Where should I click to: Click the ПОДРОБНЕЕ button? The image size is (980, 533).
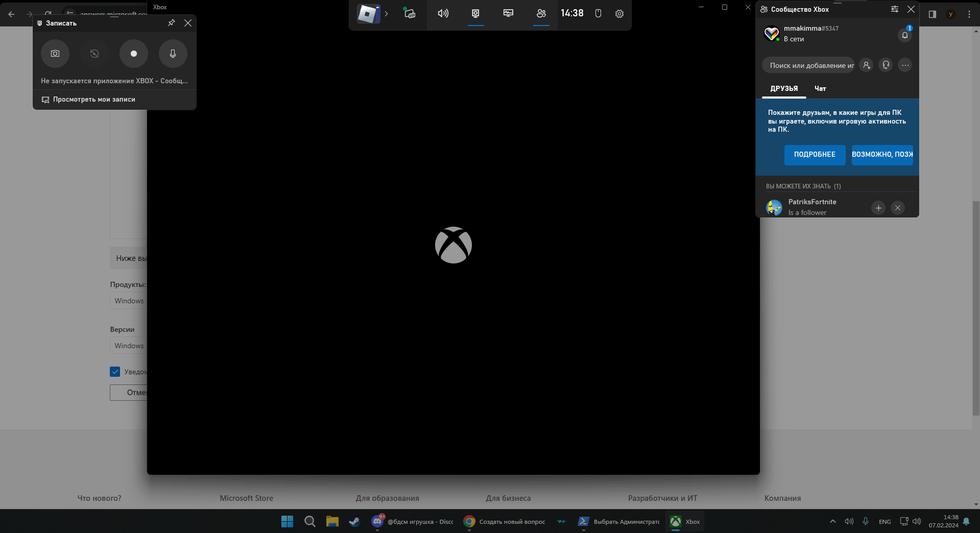coord(815,155)
